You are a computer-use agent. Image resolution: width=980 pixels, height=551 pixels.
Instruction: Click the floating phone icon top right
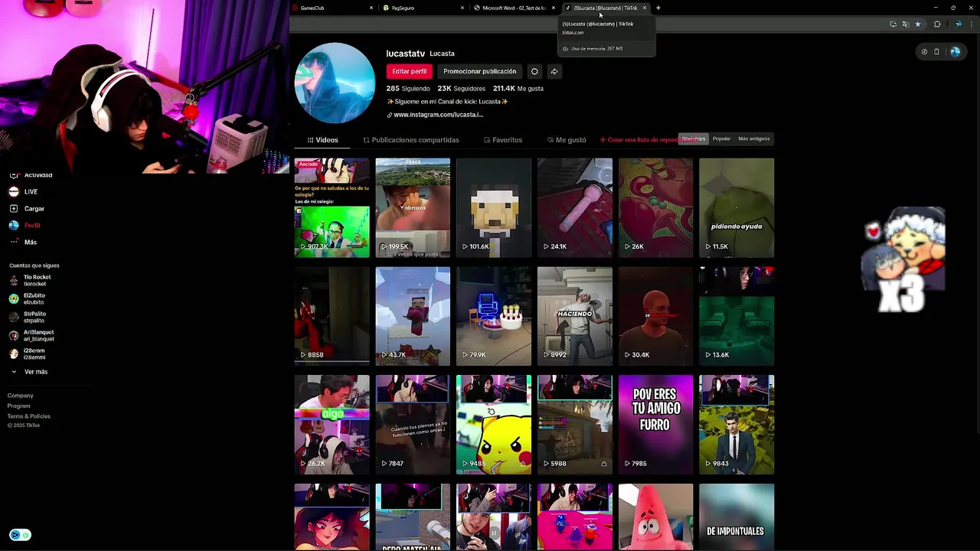click(x=936, y=52)
